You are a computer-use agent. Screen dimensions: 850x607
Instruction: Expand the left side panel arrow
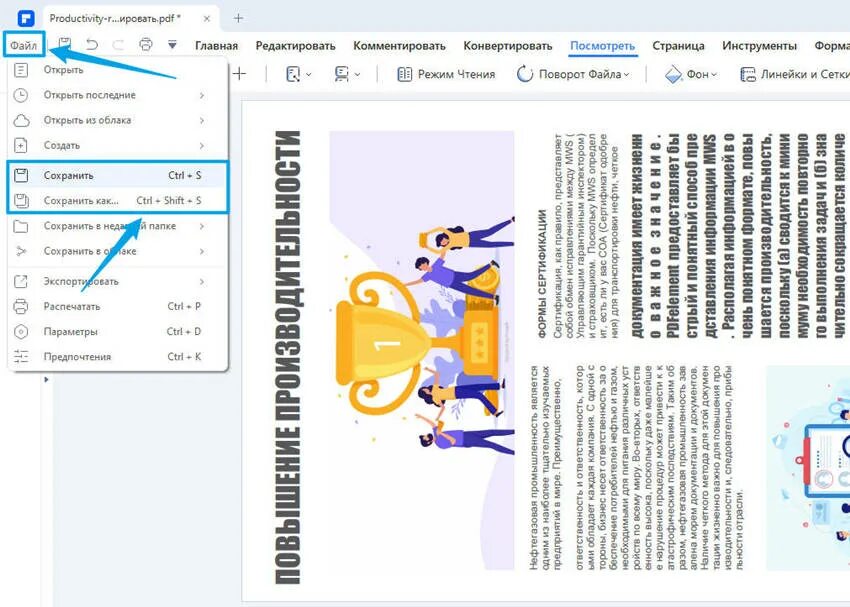click(46, 379)
